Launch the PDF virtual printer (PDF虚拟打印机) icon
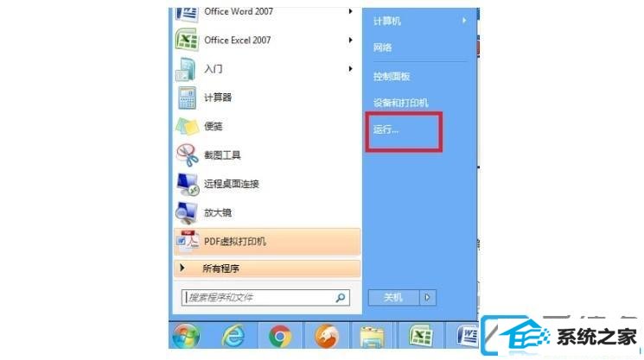Viewport: 644px width, 360px height. pos(188,241)
